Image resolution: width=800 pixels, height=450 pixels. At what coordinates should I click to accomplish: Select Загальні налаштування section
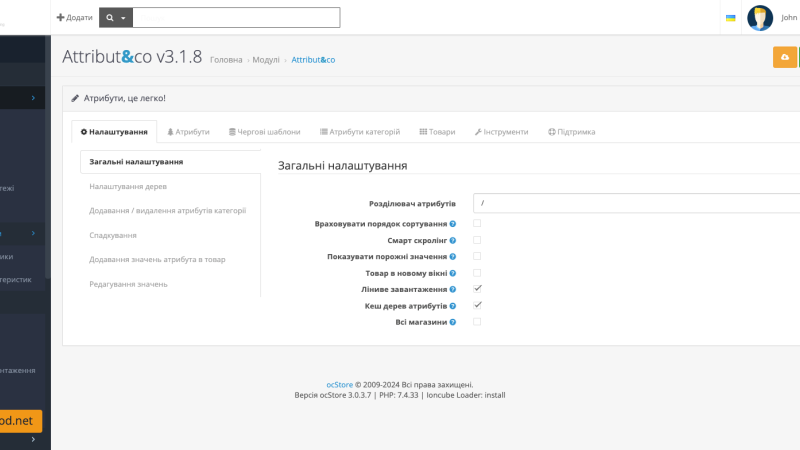pos(170,162)
